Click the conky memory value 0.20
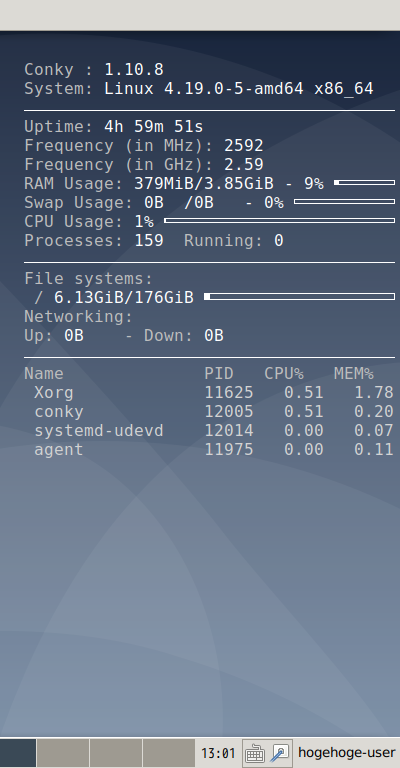Screen dimensions: 400x768 (374, 412)
